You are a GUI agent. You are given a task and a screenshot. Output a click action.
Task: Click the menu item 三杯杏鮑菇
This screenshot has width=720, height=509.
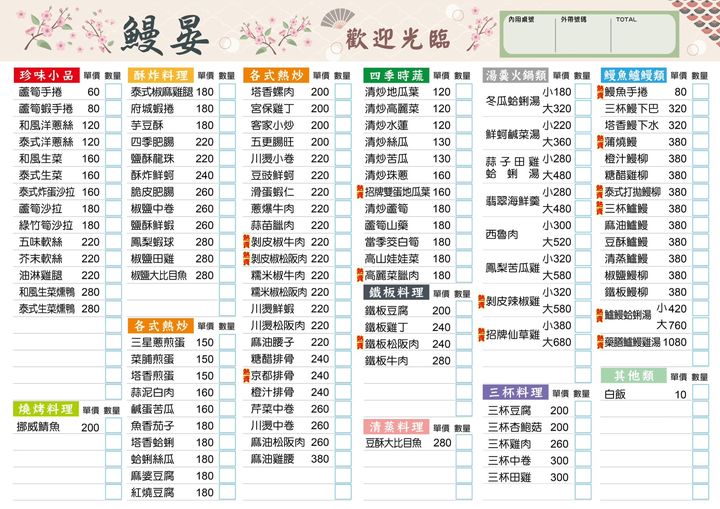(x=515, y=427)
